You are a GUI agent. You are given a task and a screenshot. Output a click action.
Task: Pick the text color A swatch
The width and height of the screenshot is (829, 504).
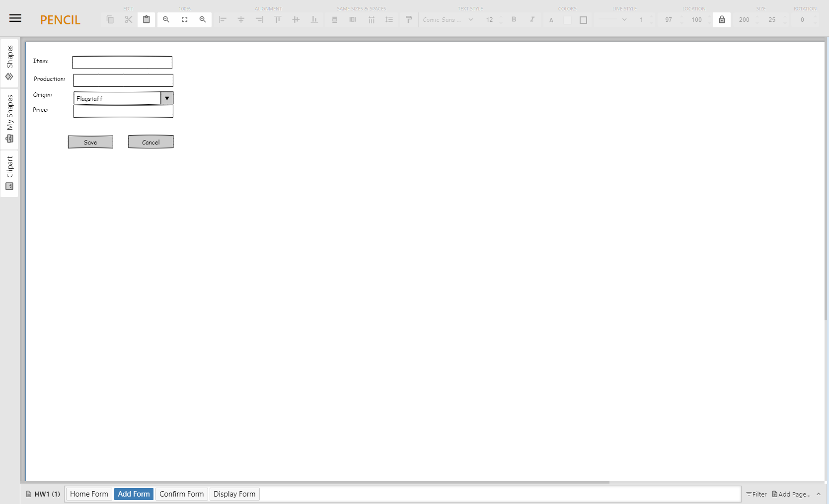tap(551, 20)
